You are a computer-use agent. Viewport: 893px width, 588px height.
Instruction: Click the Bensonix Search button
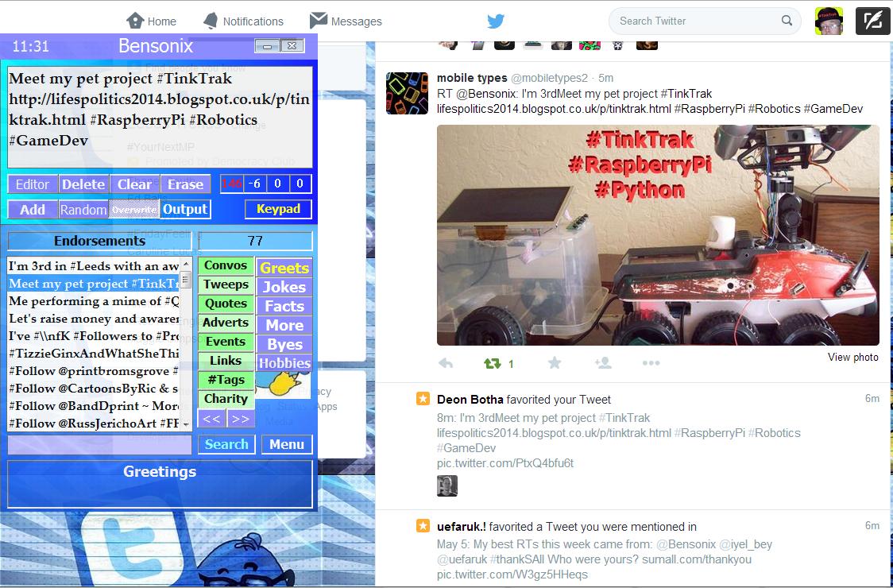pyautogui.click(x=226, y=444)
